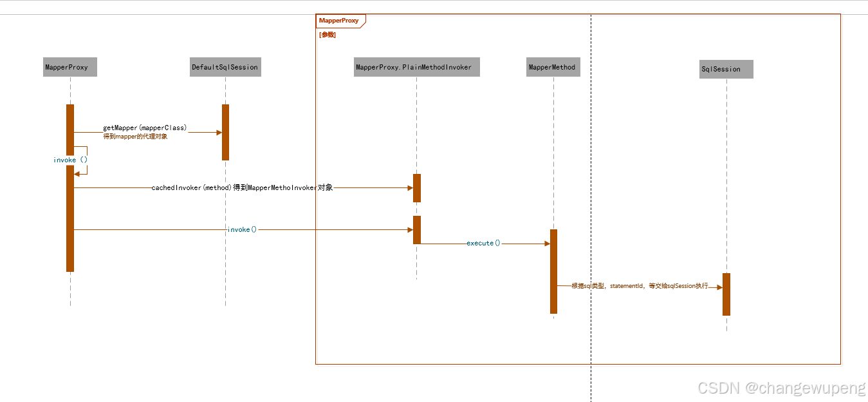Click the blue invoke () self-call label
The width and height of the screenshot is (868, 402).
pos(70,160)
